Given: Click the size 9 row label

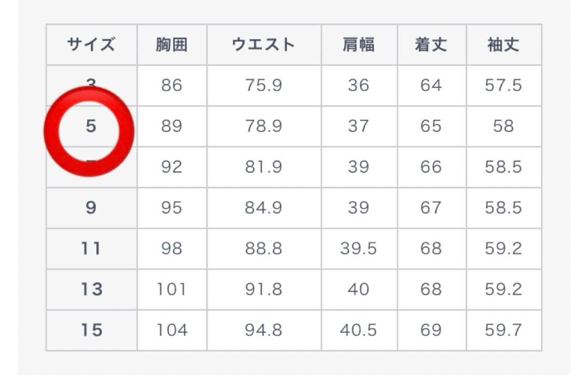Looking at the screenshot, I should (x=91, y=208).
